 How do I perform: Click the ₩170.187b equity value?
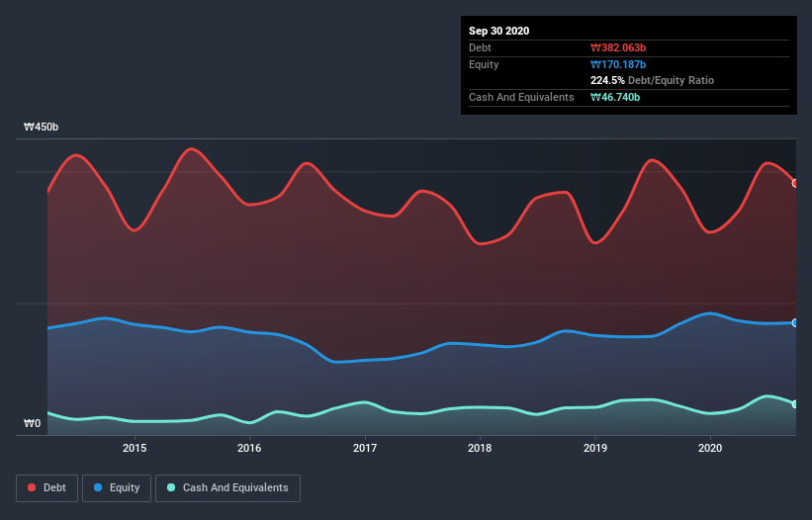pos(618,64)
